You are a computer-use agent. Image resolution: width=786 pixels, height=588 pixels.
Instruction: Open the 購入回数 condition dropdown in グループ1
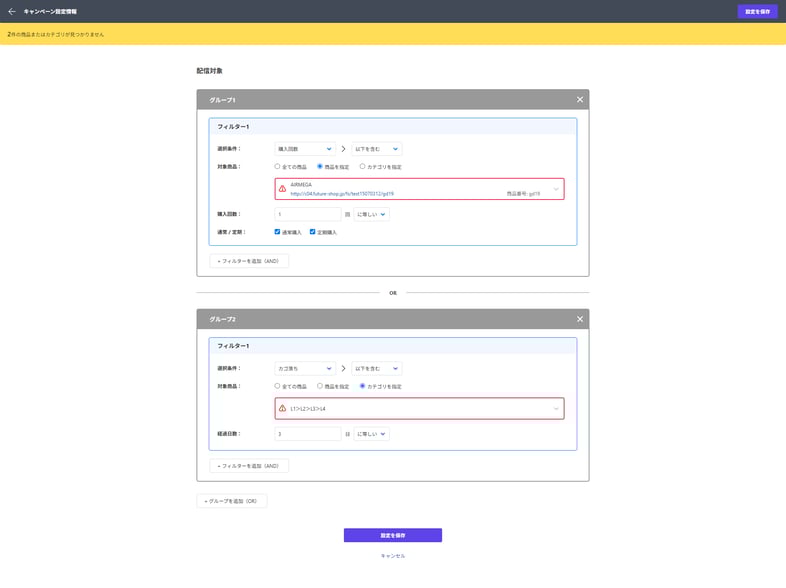click(305, 149)
